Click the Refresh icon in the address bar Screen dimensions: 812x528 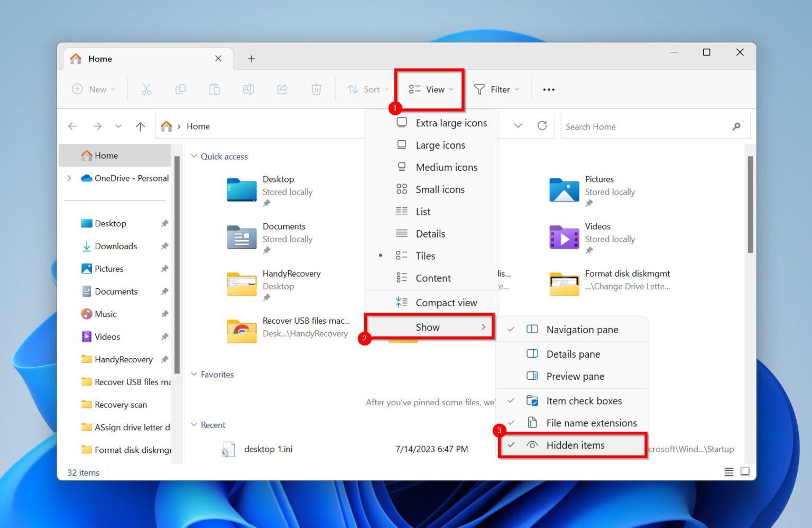(x=542, y=126)
